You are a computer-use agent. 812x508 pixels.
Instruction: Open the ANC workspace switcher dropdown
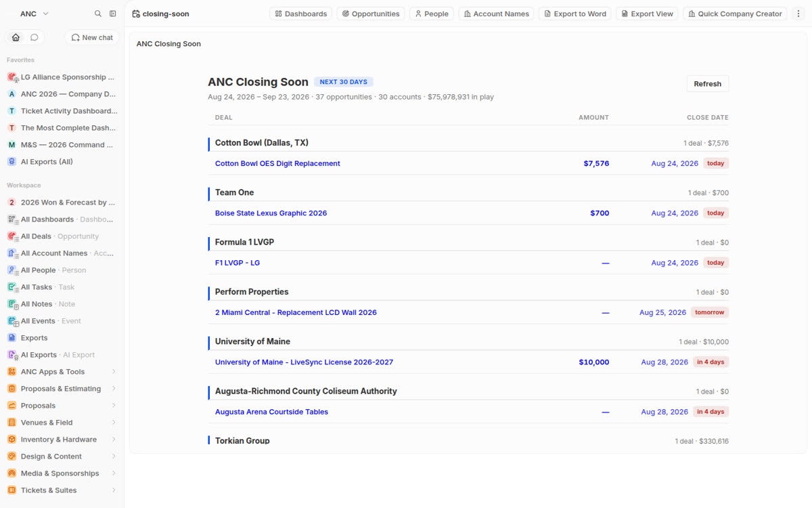(34, 14)
